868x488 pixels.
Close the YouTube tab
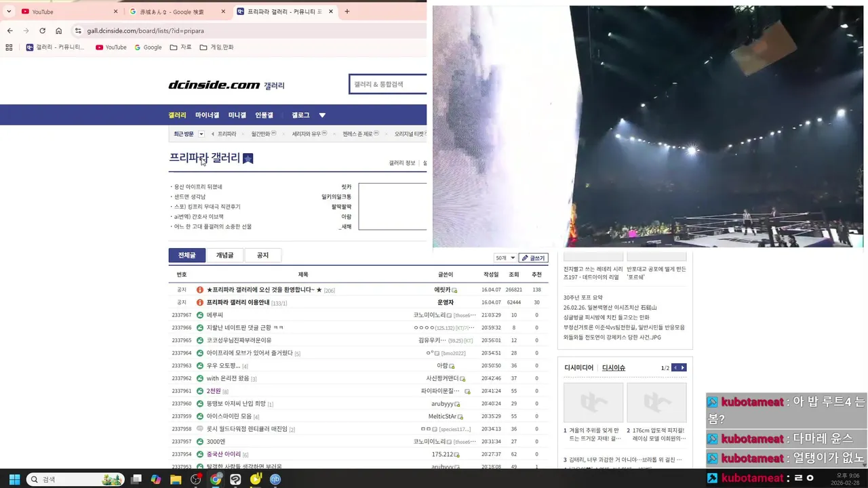(x=115, y=12)
